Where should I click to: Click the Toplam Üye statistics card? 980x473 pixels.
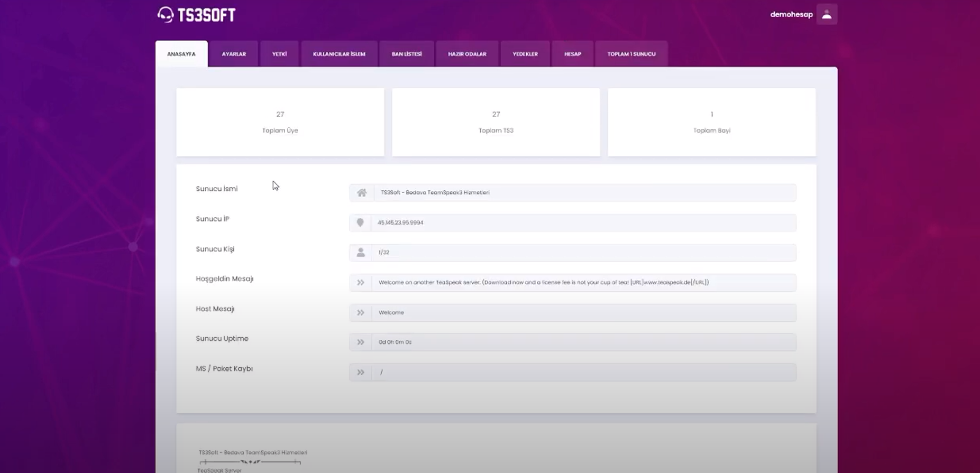(280, 122)
